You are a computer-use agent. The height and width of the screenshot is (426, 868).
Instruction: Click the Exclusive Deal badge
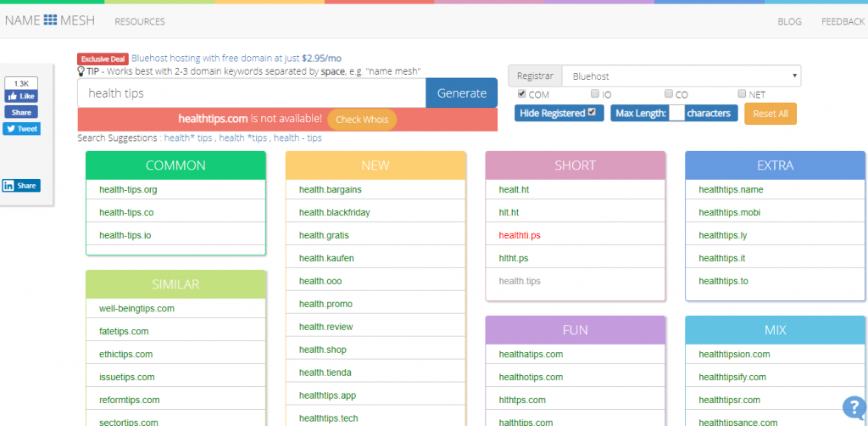pos(103,59)
